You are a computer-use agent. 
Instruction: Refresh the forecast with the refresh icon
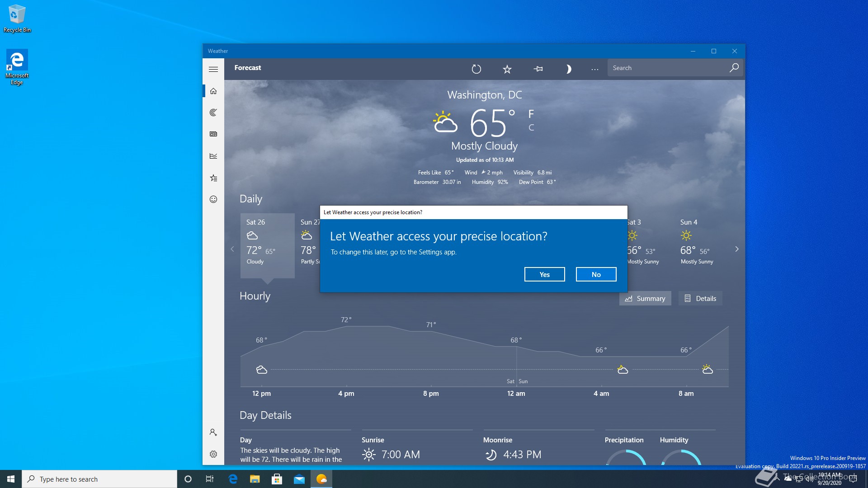pyautogui.click(x=476, y=69)
